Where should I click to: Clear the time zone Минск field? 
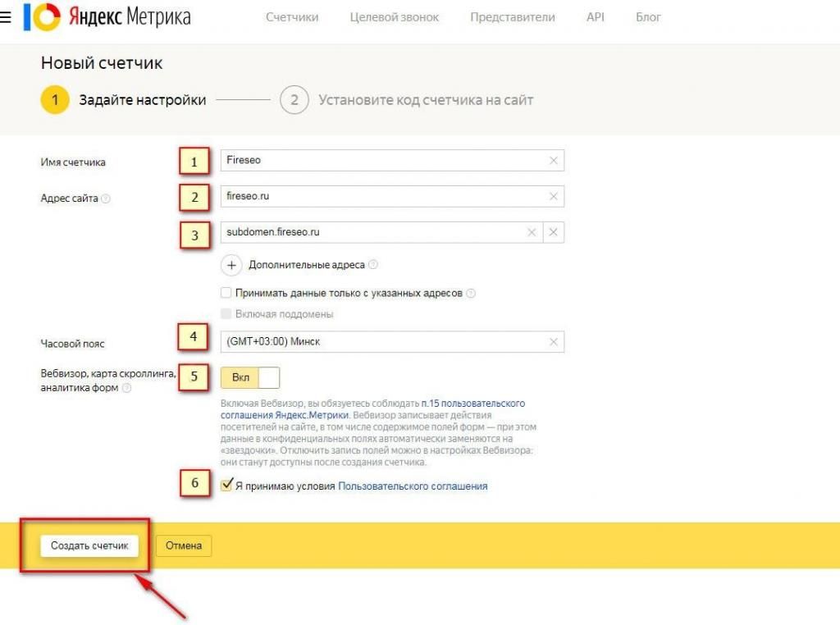[x=554, y=342]
